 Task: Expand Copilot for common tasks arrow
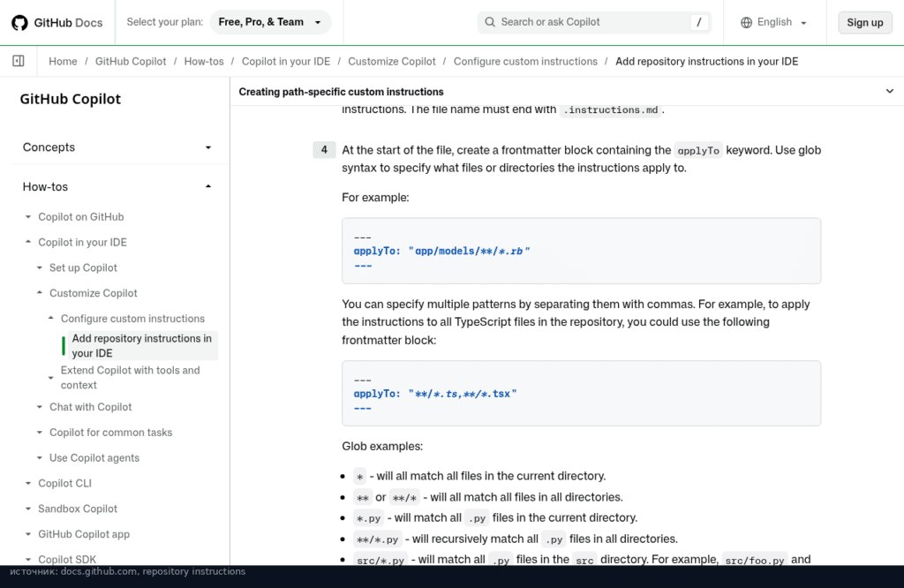pyautogui.click(x=39, y=433)
